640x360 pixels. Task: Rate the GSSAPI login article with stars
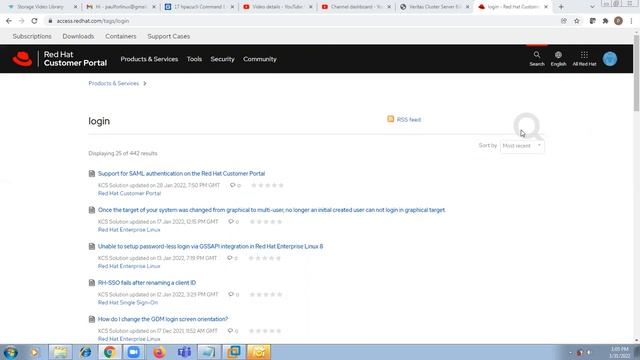click(x=264, y=258)
